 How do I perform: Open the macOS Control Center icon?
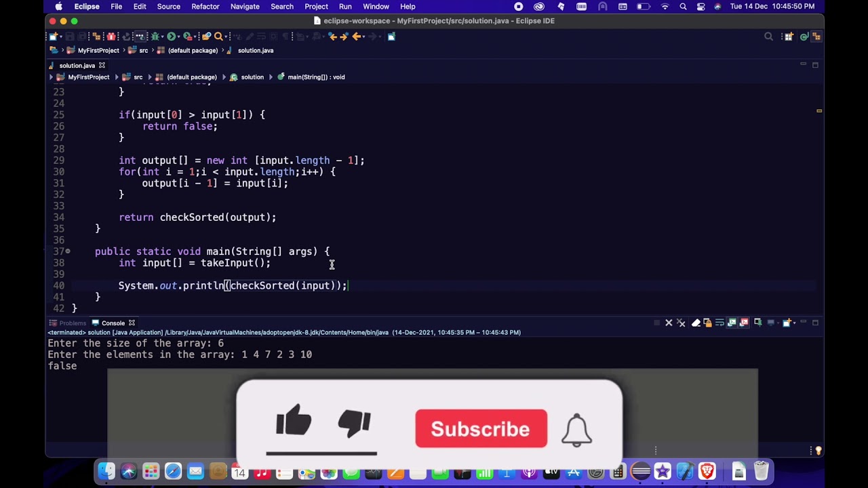(x=701, y=7)
